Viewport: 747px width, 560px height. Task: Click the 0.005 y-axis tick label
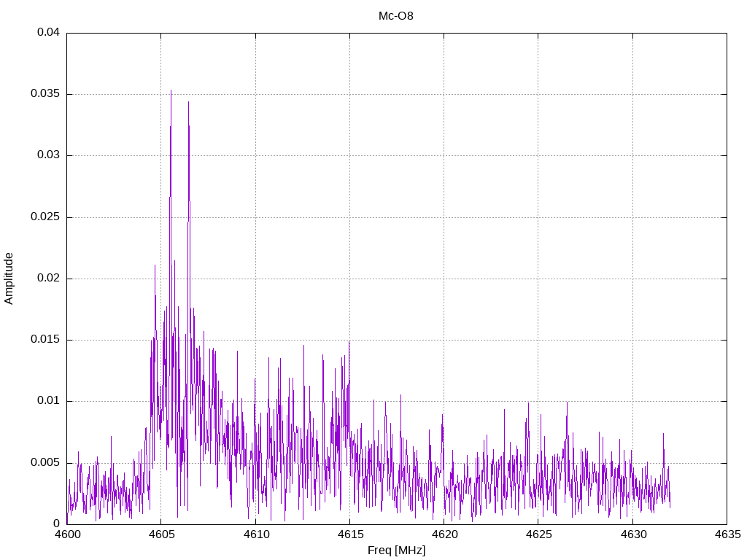tap(45, 463)
